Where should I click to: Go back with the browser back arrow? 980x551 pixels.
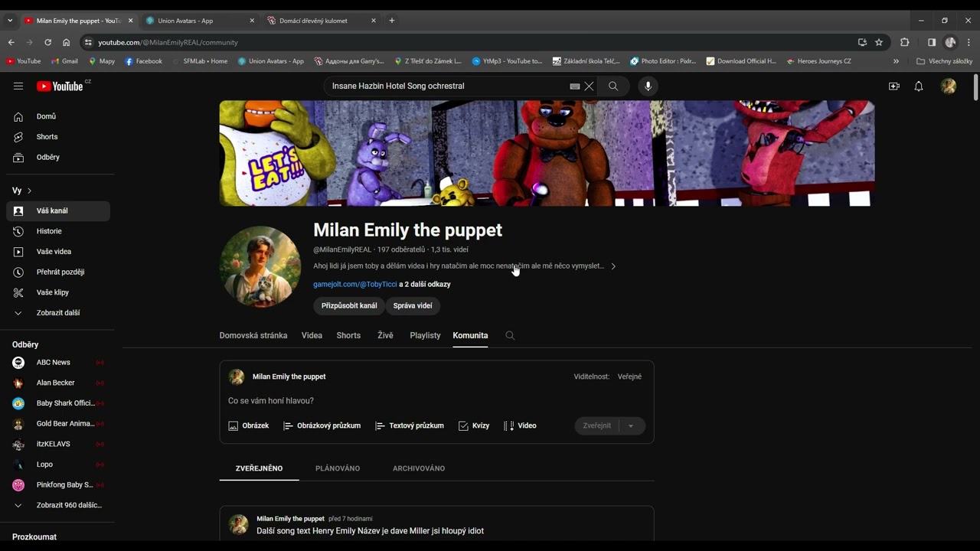[x=11, y=42]
